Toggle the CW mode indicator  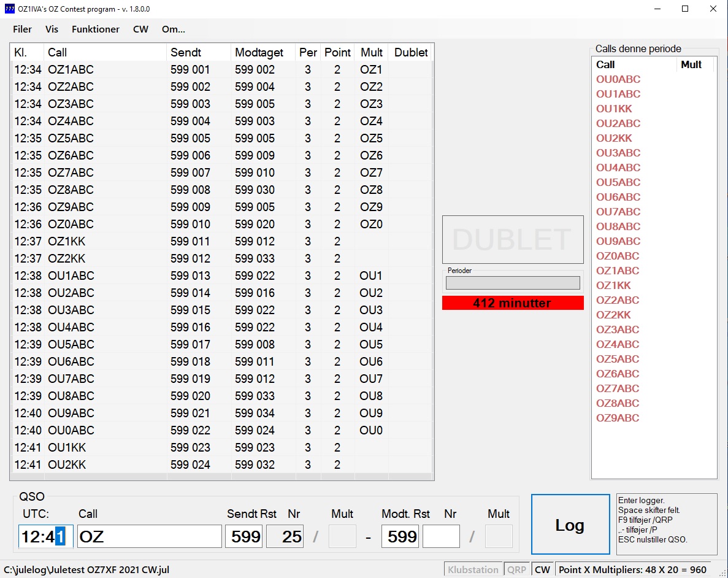click(x=542, y=569)
